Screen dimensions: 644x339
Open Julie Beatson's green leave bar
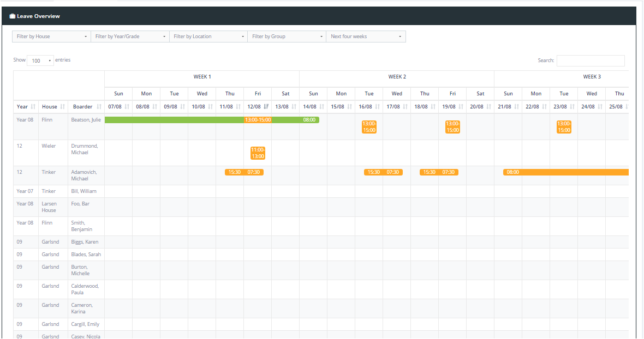coord(212,120)
